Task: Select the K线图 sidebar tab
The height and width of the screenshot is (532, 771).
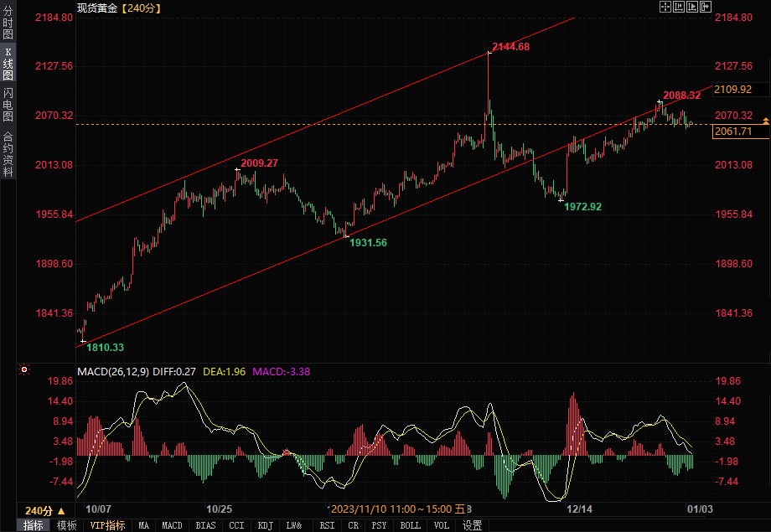Action: pyautogui.click(x=8, y=64)
